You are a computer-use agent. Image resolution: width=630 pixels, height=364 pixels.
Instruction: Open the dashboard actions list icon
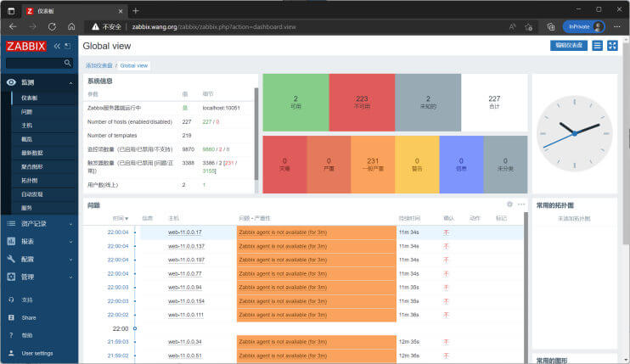coord(598,45)
